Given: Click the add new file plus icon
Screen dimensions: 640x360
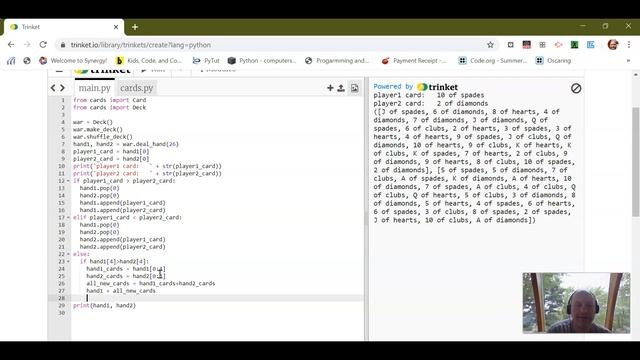Looking at the screenshot, I should click(330, 88).
